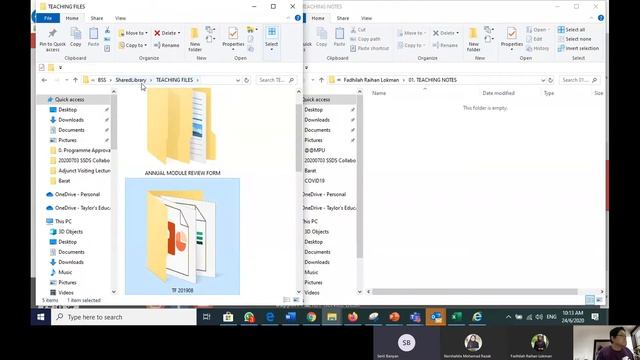The height and width of the screenshot is (360, 640).
Task: Open Music in TEACHING FILES sidebar
Action: click(65, 272)
